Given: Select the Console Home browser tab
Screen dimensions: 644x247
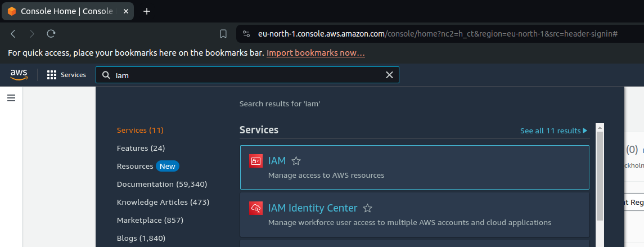Looking at the screenshot, I should click(x=67, y=11).
